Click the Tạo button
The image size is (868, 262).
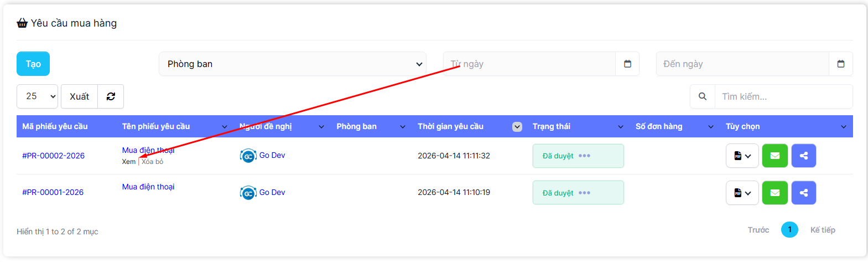point(33,64)
